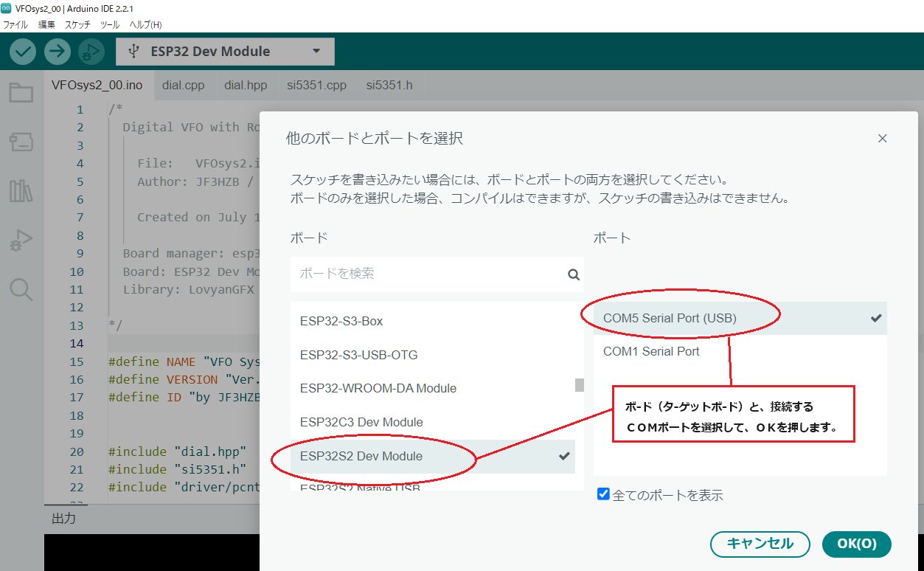The width and height of the screenshot is (924, 571).
Task: Click the board search magnifier icon
Action: pos(574,274)
